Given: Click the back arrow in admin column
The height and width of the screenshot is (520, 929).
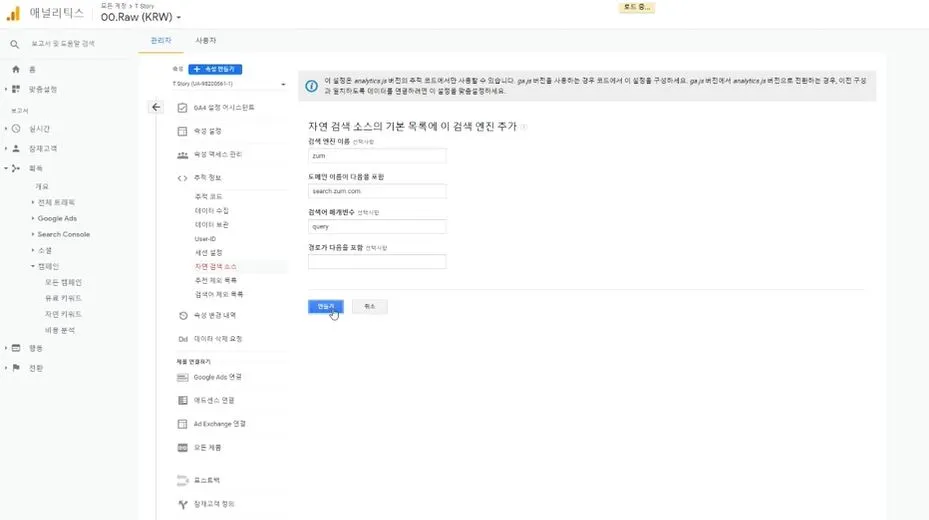Looking at the screenshot, I should (156, 107).
